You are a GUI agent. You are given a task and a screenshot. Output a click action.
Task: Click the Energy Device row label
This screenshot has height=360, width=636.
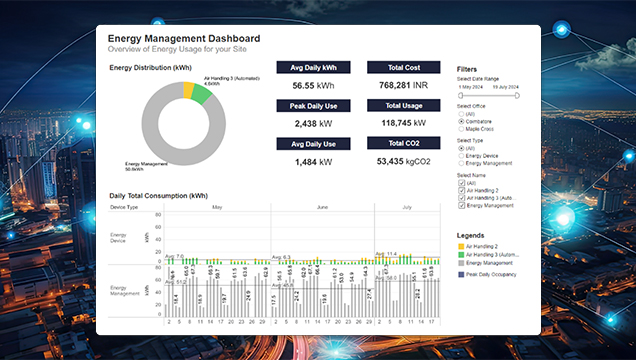coord(118,238)
